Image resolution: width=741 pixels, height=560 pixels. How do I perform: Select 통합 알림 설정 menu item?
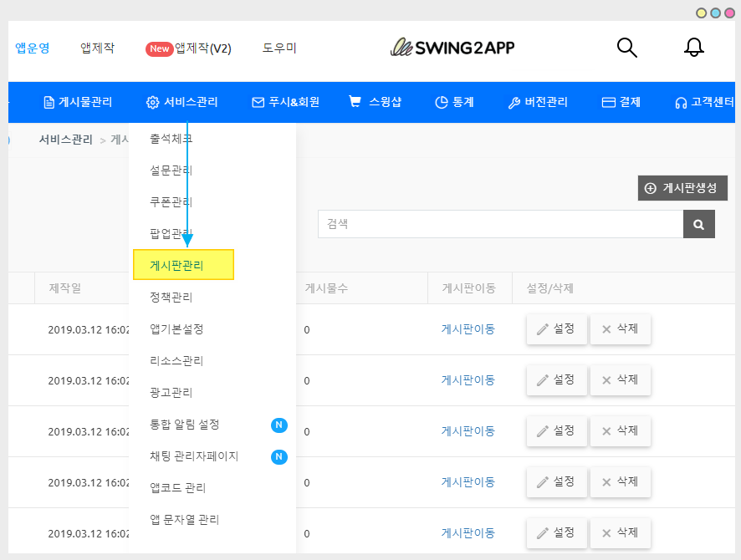point(185,425)
